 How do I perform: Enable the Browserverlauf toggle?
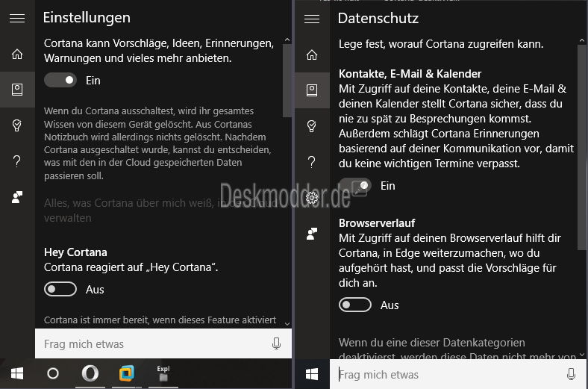tap(355, 305)
